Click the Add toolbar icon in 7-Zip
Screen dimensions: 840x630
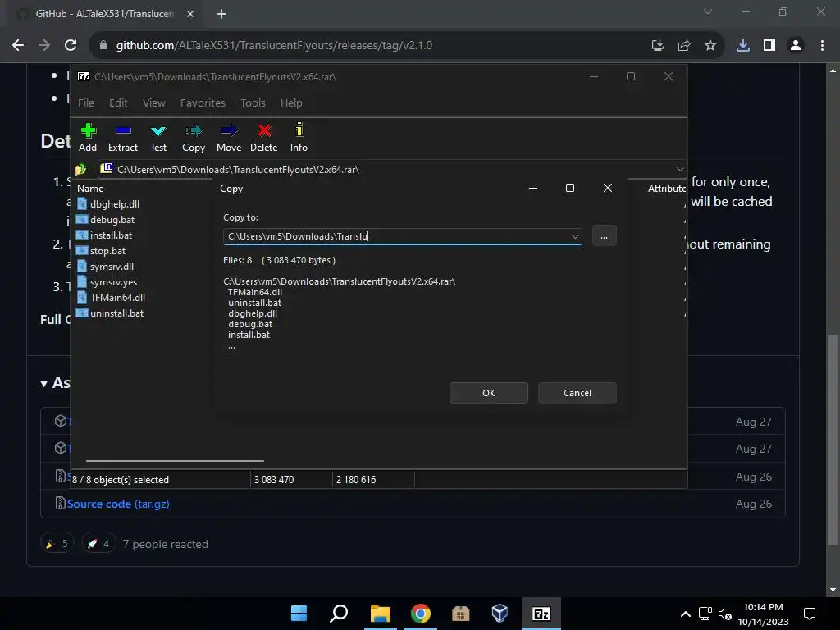(x=88, y=138)
